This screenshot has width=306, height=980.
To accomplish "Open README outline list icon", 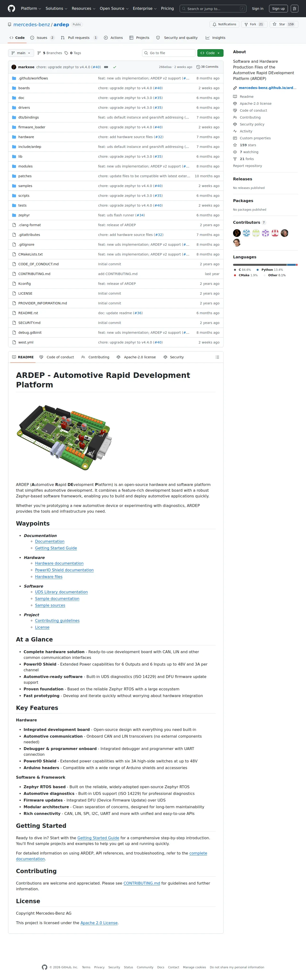I will [x=217, y=357].
